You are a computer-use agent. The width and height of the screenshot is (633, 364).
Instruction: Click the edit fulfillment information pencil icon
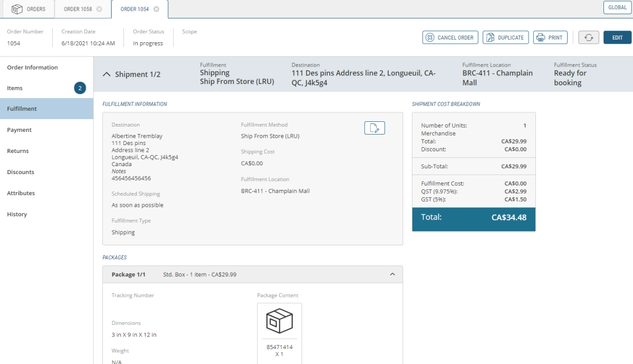tap(375, 128)
